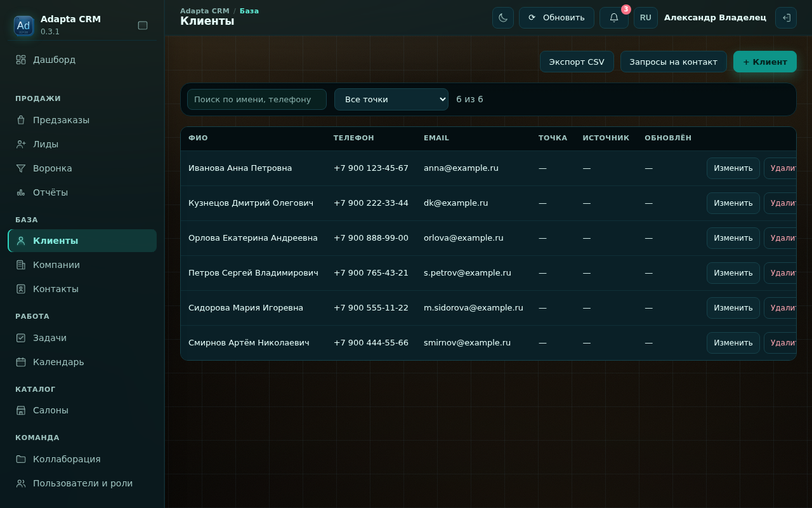Open the Клиенты section in sidebar
This screenshot has height=508, width=812.
point(82,241)
